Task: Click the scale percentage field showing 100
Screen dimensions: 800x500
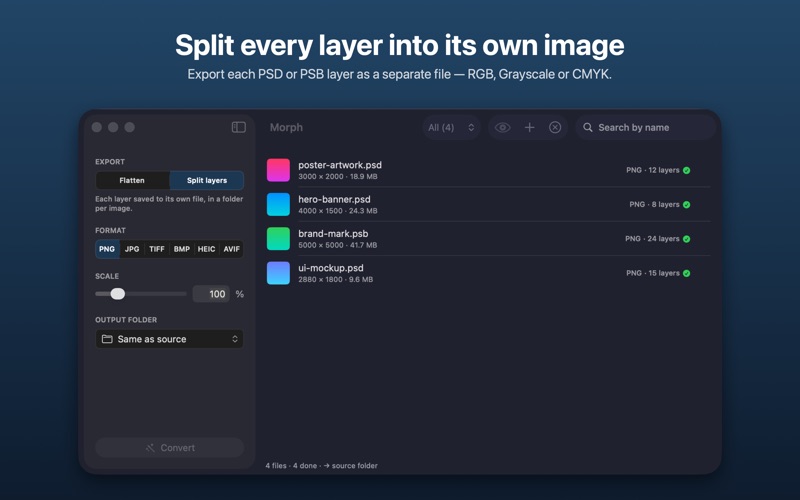Action: click(211, 294)
